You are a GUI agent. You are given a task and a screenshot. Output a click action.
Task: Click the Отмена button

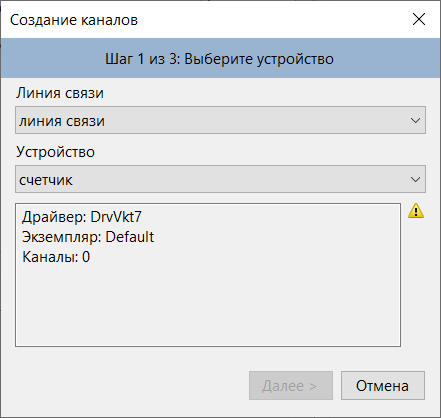coord(383,386)
